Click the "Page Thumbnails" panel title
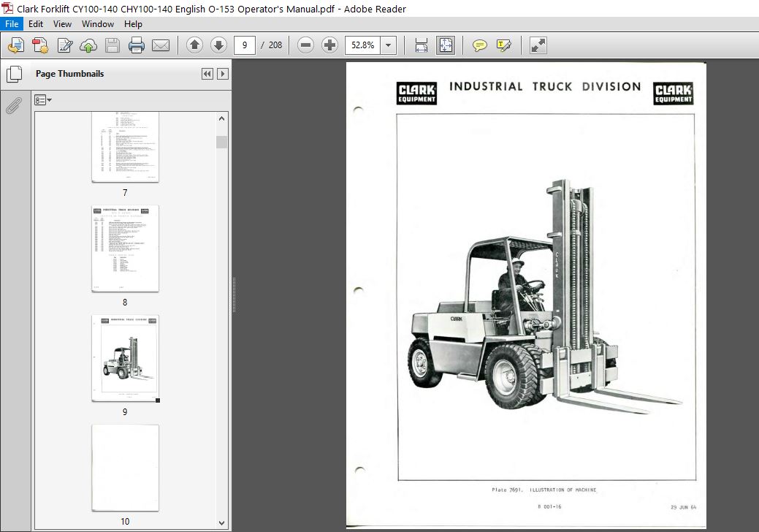This screenshot has width=759, height=532. tap(69, 74)
